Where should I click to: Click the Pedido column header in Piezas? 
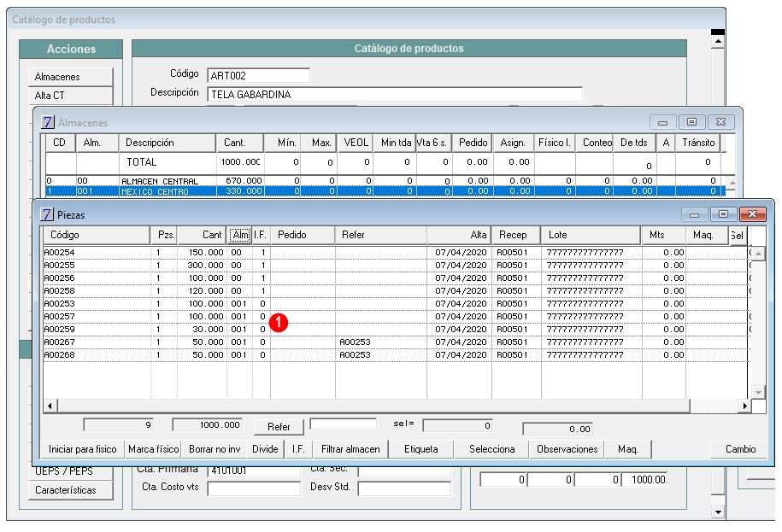[303, 235]
